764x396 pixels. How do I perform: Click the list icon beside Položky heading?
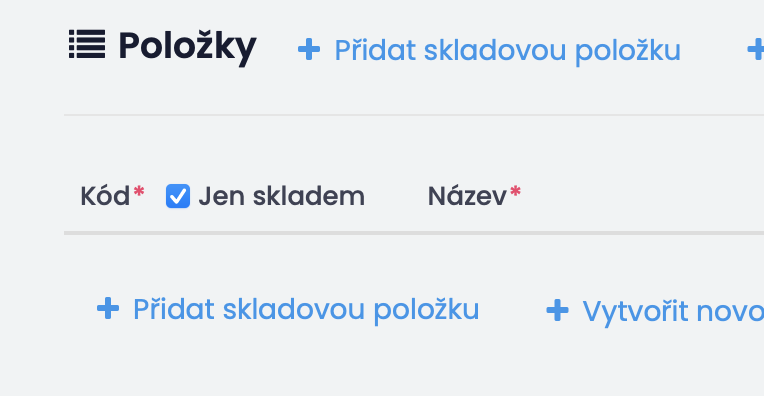87,44
